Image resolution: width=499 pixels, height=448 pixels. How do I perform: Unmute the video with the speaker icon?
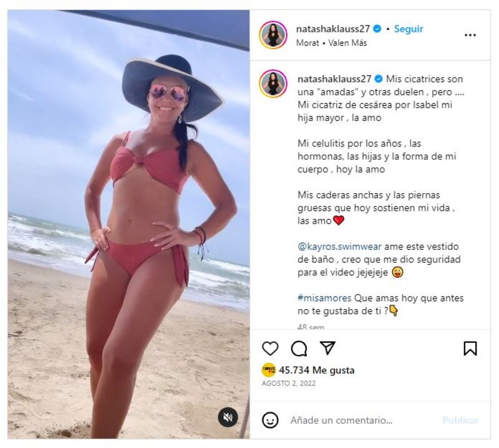pos(228,417)
